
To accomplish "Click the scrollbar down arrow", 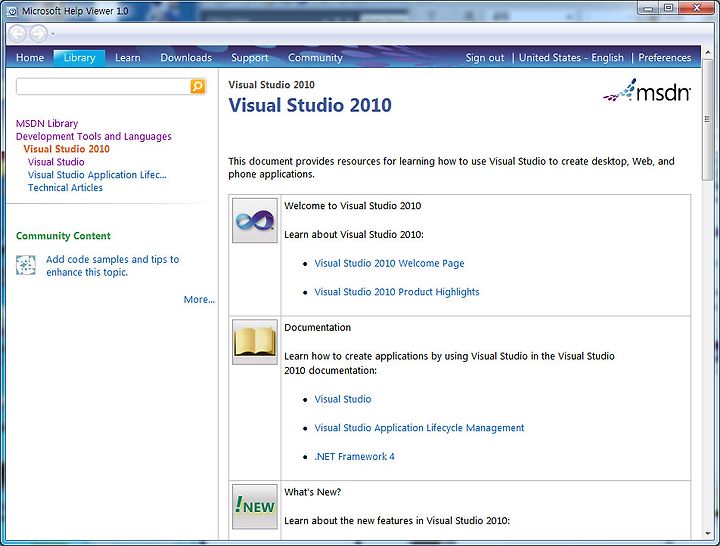I will pos(708,534).
